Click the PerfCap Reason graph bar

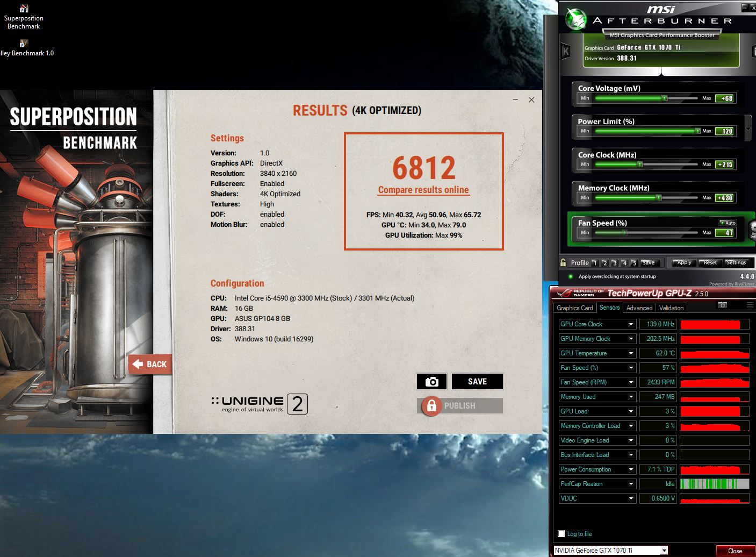(x=715, y=484)
